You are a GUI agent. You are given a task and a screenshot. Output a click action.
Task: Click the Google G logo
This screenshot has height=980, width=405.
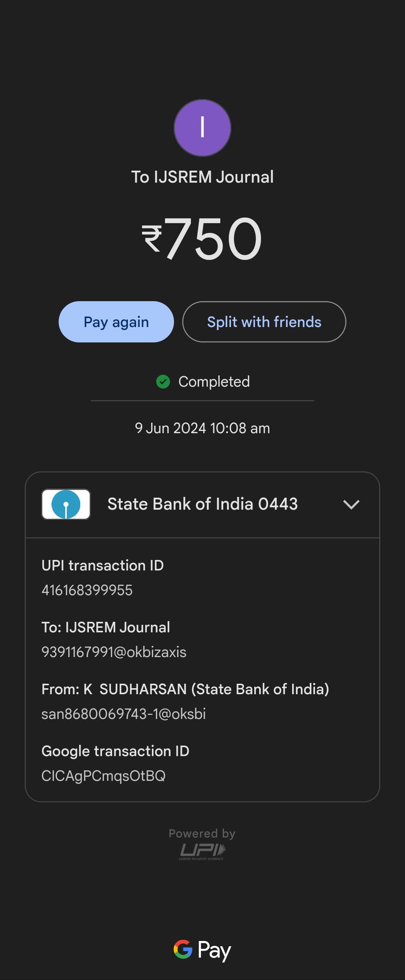(x=183, y=949)
